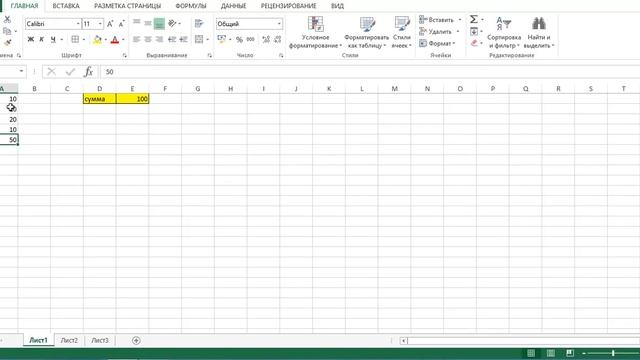640x360 pixels.
Task: Open Формат cells menu
Action: pos(437,43)
